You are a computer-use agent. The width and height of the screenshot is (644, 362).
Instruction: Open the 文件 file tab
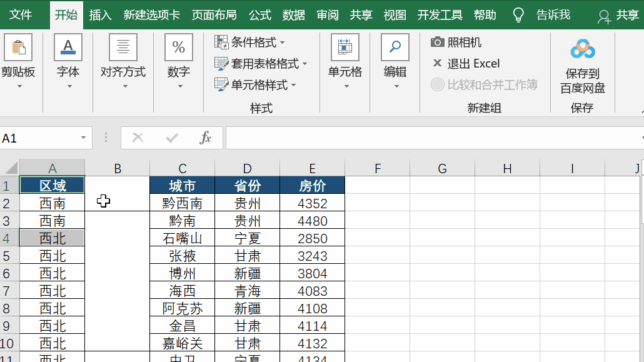[21, 15]
